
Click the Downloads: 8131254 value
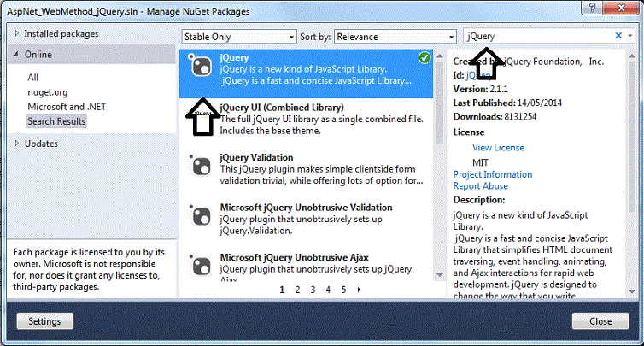pos(520,117)
